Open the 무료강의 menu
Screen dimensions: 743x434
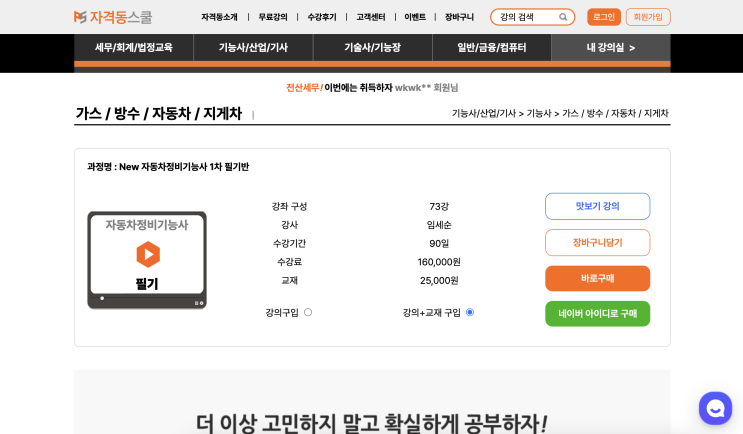tap(273, 17)
